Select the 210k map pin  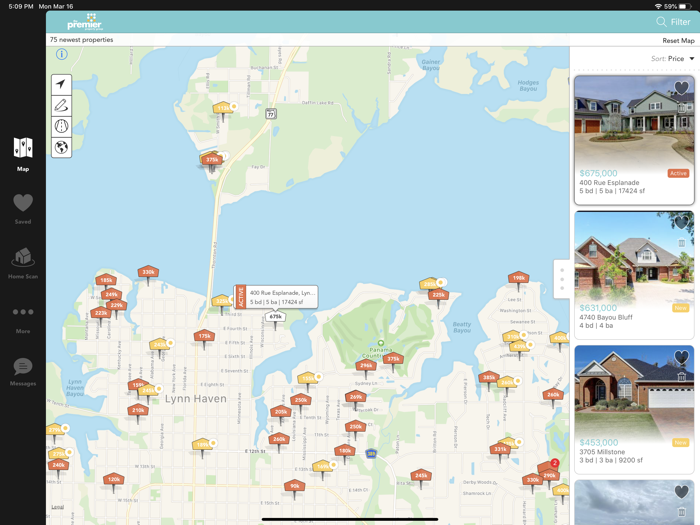click(x=138, y=410)
